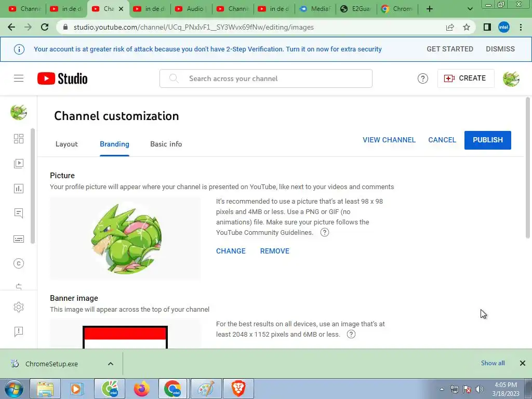
Task: Click the YouTube Studio logo
Action: click(x=62, y=78)
